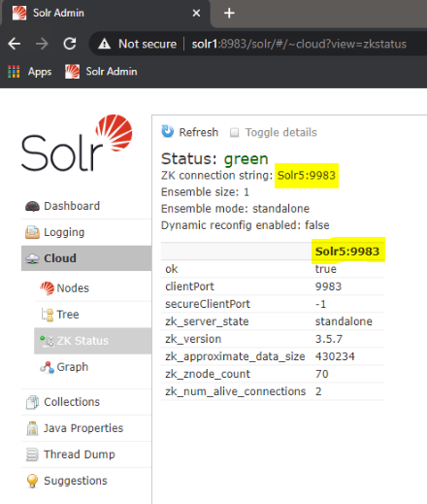Screen dimensions: 427x504
Task: Open the Solr Admin bookmark
Action: click(101, 72)
